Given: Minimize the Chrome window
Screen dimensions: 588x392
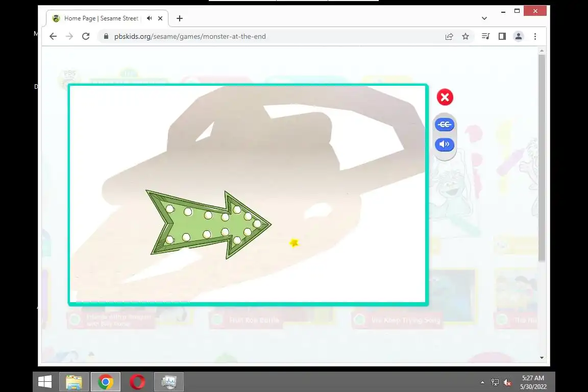Looking at the screenshot, I should [503, 11].
